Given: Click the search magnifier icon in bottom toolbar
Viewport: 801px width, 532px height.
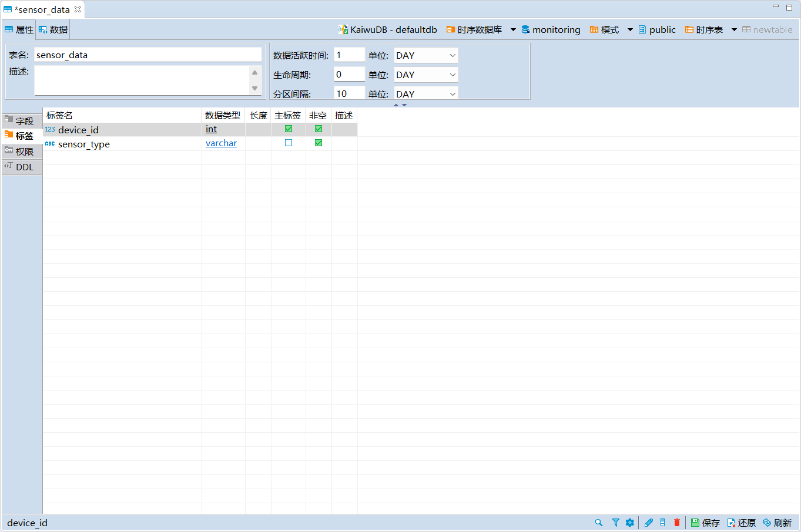Looking at the screenshot, I should point(598,523).
